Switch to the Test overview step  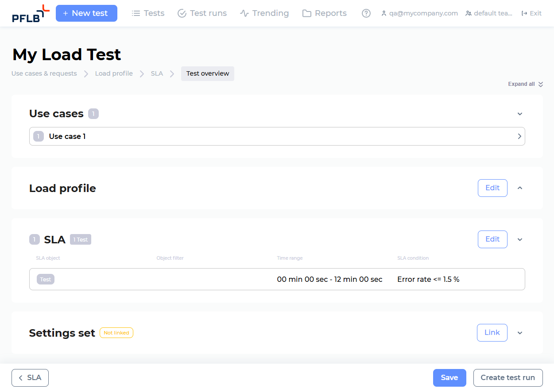point(207,73)
